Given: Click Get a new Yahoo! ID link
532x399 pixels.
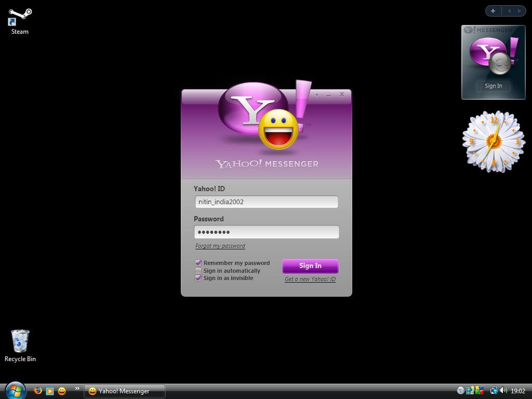Looking at the screenshot, I should click(310, 279).
